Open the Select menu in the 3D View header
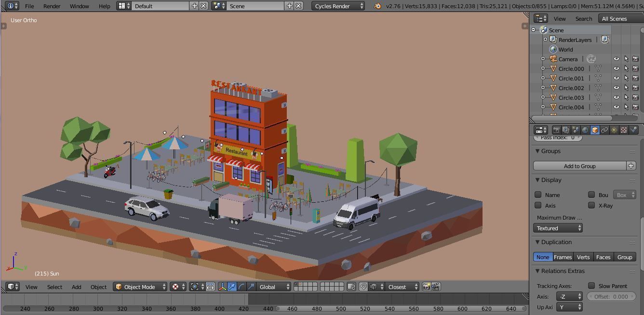Screen dimensions: 644x315 tap(54, 287)
